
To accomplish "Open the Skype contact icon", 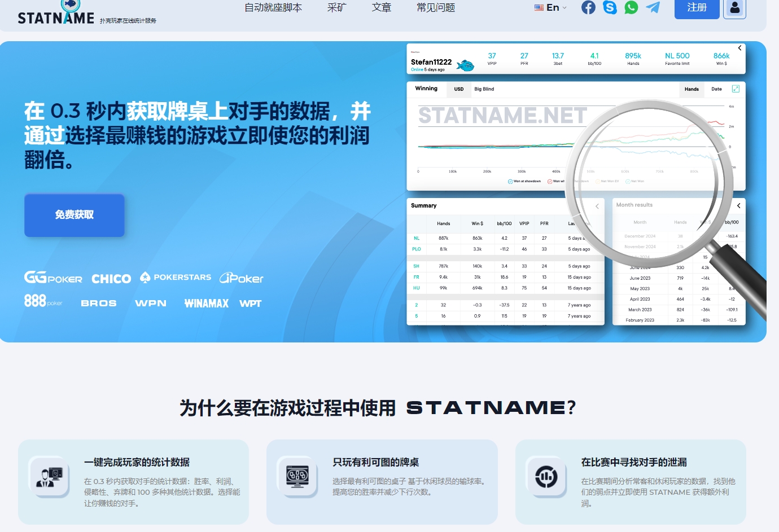I will 610,7.
